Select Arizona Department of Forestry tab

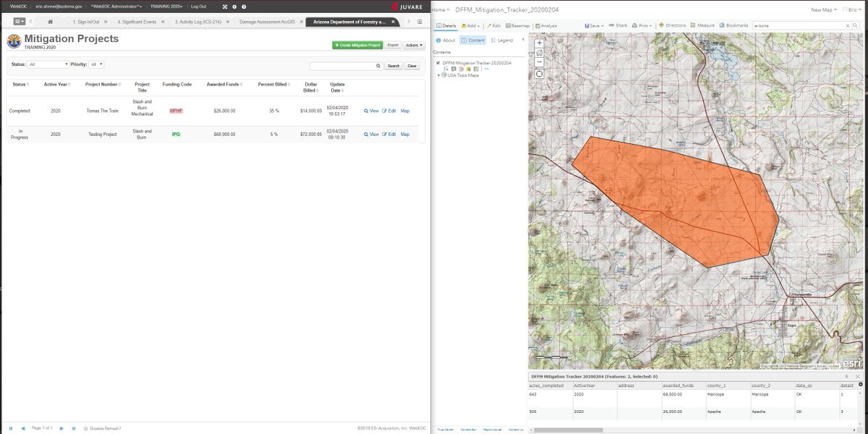(351, 22)
